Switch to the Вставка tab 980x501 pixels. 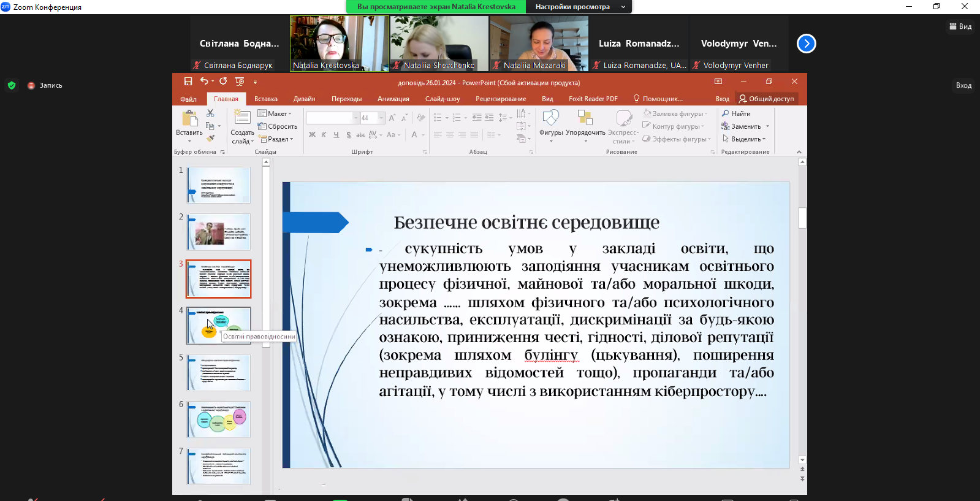pyautogui.click(x=266, y=99)
